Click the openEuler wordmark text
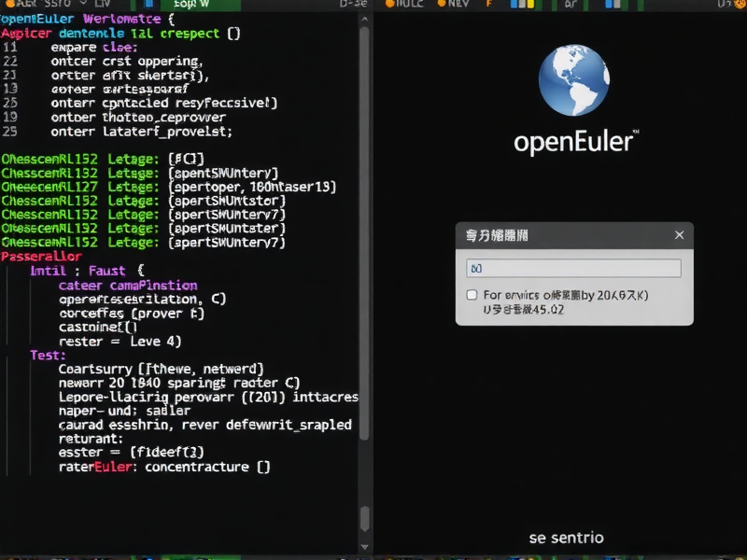 574,142
